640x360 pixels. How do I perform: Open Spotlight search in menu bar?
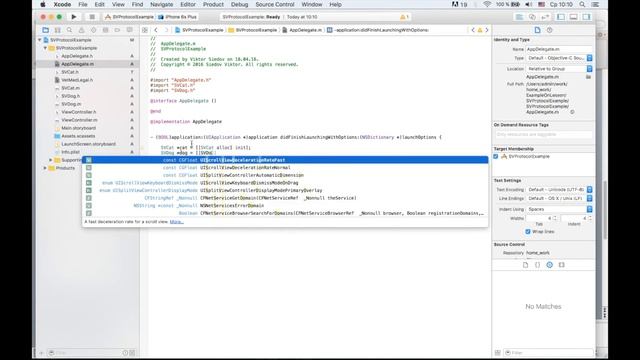582,4
